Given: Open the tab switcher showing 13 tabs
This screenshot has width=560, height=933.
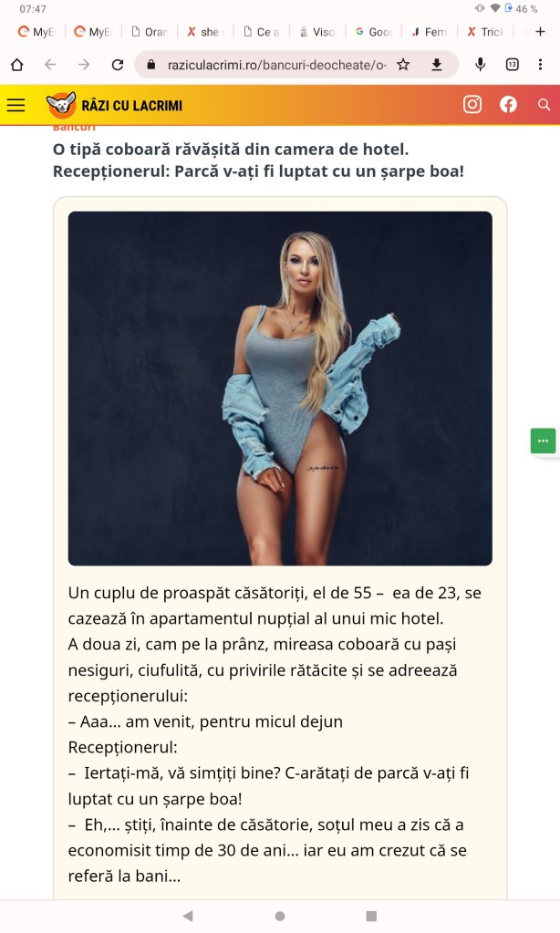Looking at the screenshot, I should pyautogui.click(x=513, y=65).
